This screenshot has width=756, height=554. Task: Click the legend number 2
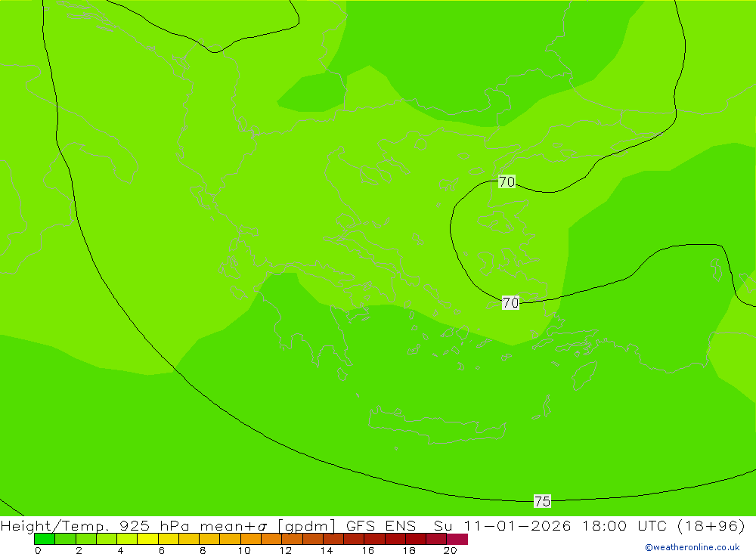(x=79, y=550)
